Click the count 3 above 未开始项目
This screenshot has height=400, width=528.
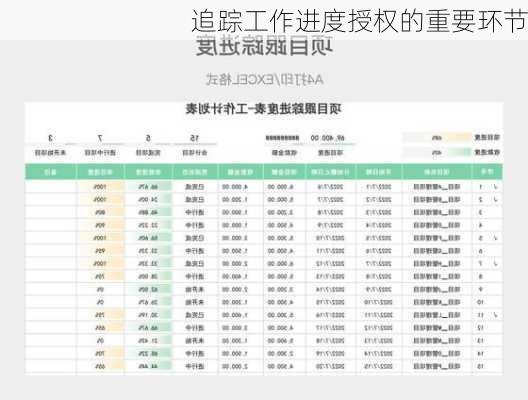coord(51,138)
